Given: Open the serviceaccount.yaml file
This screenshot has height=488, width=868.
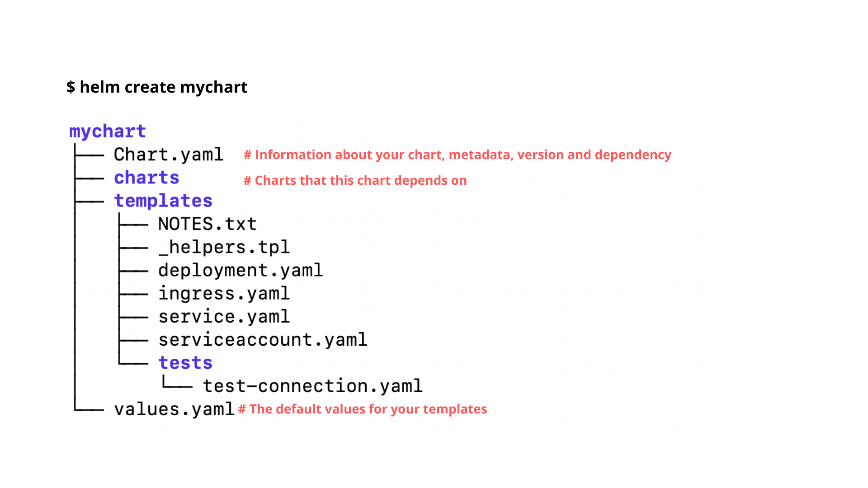Looking at the screenshot, I should [263, 340].
